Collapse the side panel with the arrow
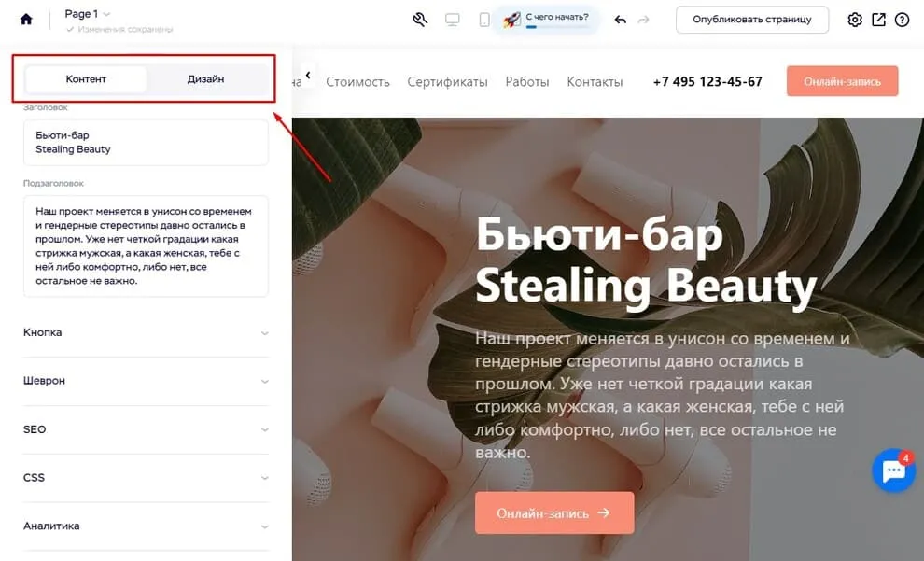Viewport: 924px width, 561px height. (x=307, y=76)
